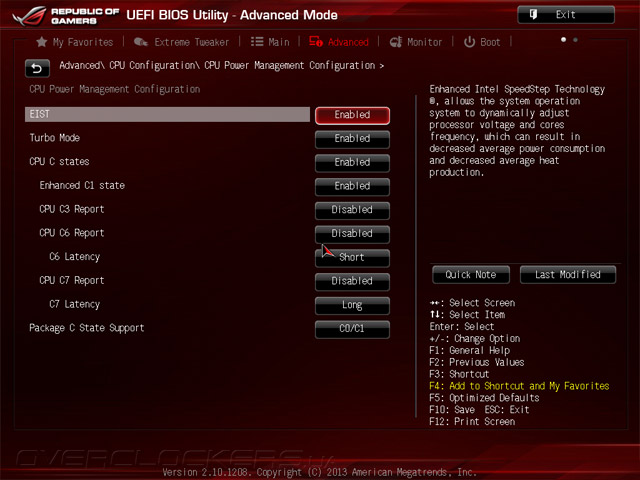The height and width of the screenshot is (480, 640).
Task: Open the Quick Note button
Action: (471, 275)
